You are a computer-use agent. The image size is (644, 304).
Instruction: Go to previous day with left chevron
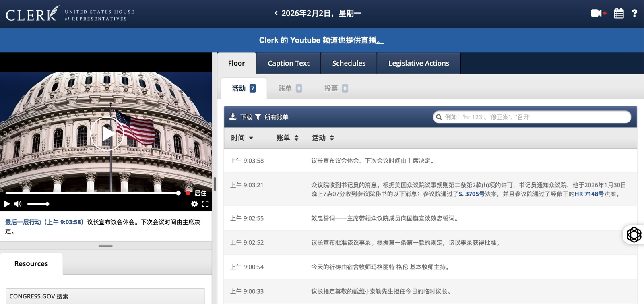click(276, 13)
